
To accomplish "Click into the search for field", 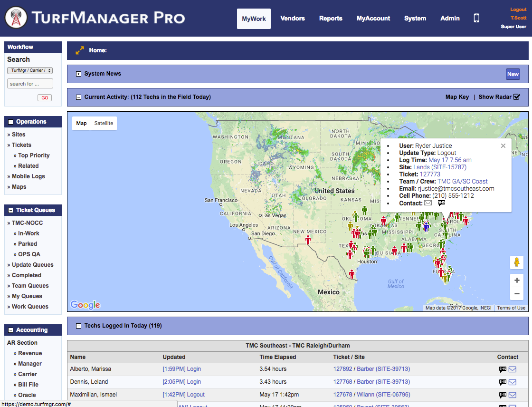I will pyautogui.click(x=30, y=84).
